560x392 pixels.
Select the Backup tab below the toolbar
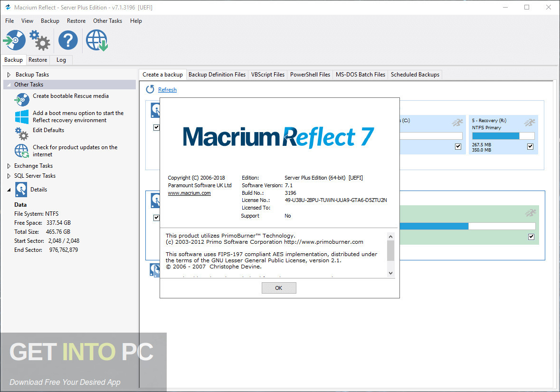click(x=14, y=60)
